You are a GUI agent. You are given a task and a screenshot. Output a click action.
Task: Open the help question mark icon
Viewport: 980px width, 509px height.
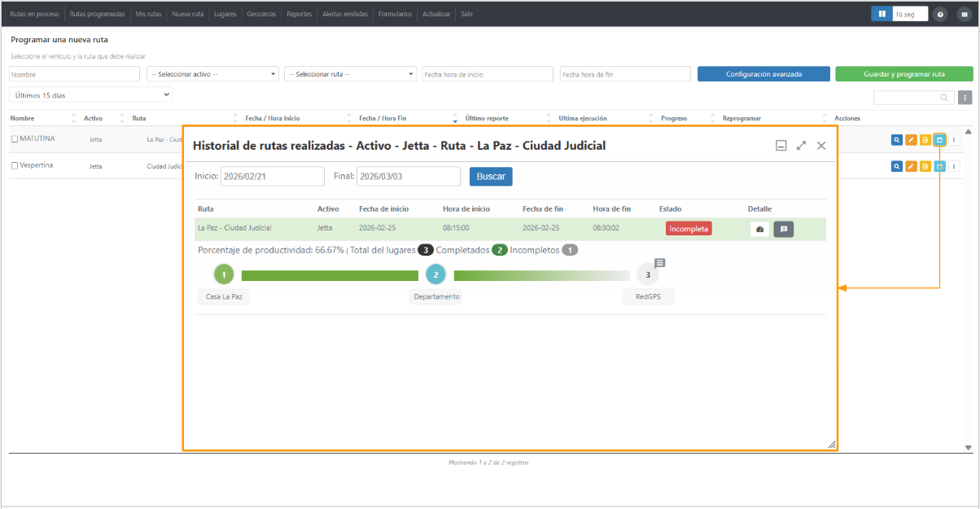(940, 14)
